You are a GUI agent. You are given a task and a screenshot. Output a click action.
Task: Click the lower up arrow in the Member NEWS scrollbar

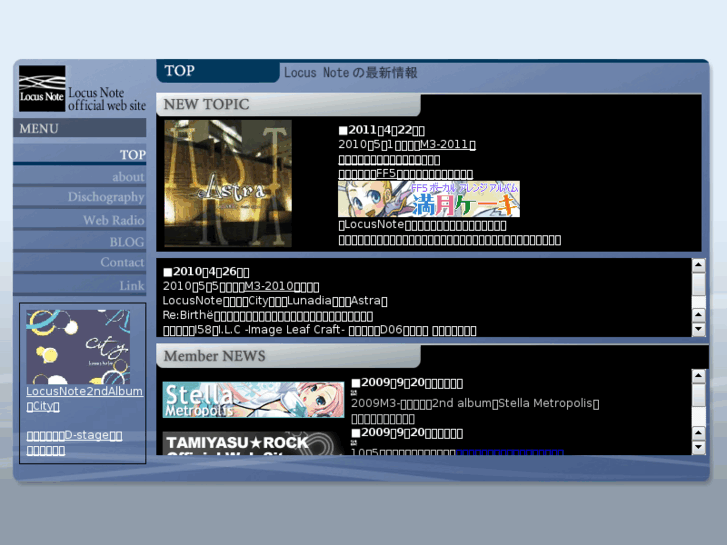coord(699,433)
